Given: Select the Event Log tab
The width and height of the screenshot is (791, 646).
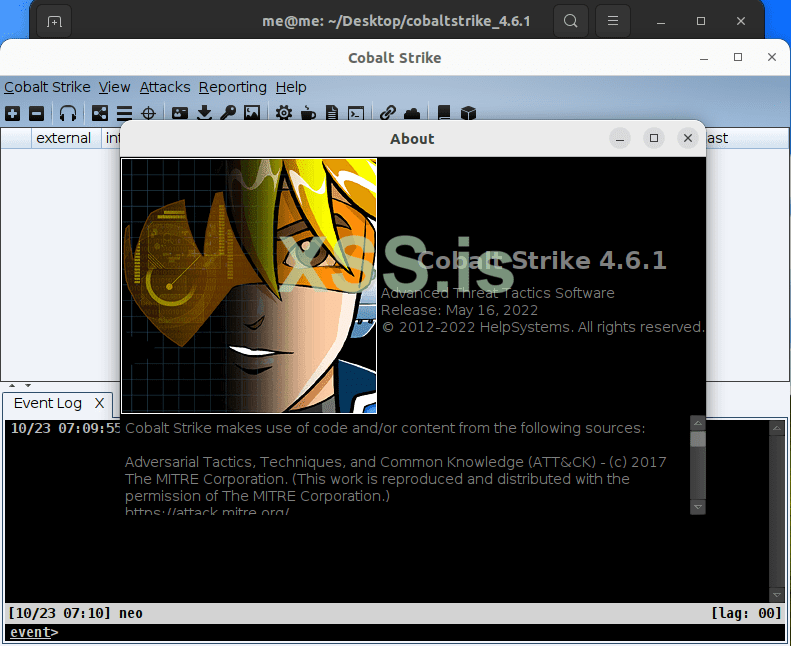Looking at the screenshot, I should tap(48, 403).
